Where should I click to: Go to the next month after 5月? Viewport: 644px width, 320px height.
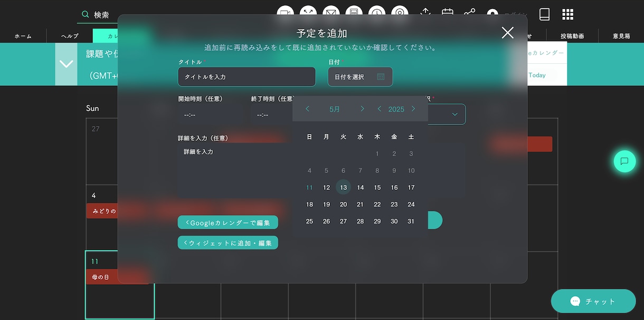[x=362, y=109]
